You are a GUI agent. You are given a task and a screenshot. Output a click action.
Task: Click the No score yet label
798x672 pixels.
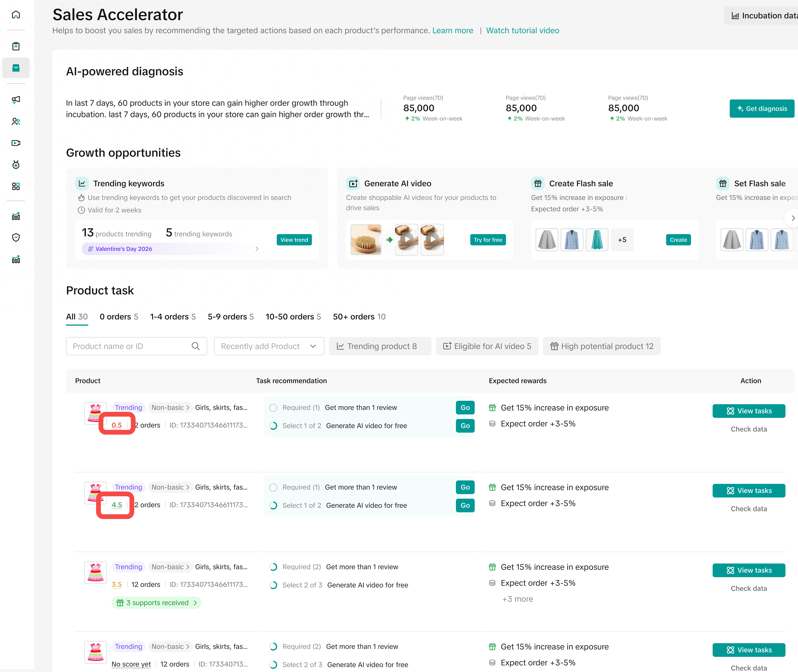(131, 664)
